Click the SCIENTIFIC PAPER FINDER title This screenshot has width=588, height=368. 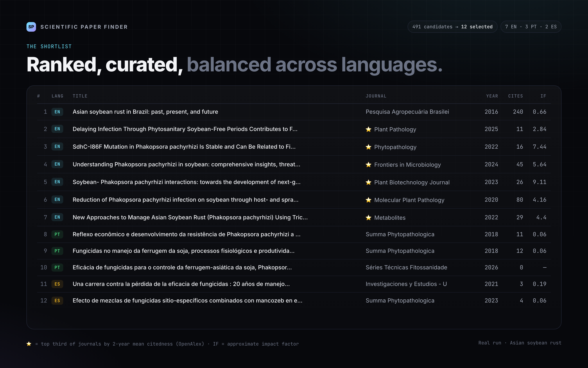coord(84,27)
